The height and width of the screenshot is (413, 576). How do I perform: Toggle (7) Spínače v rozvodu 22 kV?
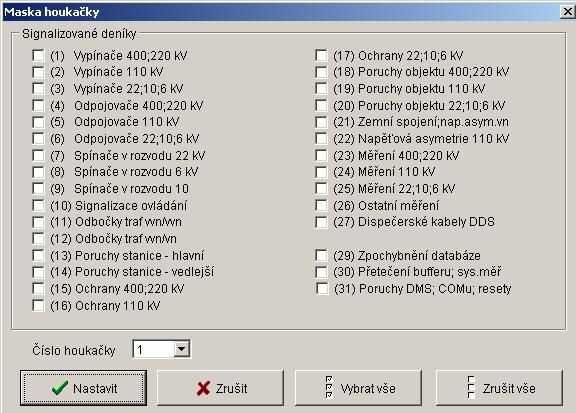click(x=38, y=155)
